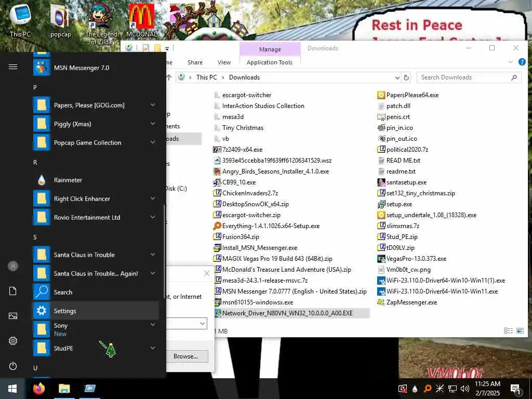
Task: Open the This PC desktop icon
Action: pos(20,20)
